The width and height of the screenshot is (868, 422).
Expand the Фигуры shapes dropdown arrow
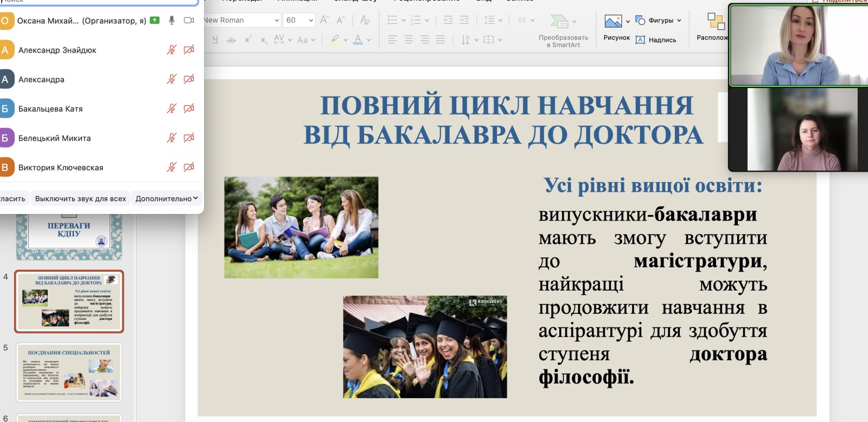[679, 21]
